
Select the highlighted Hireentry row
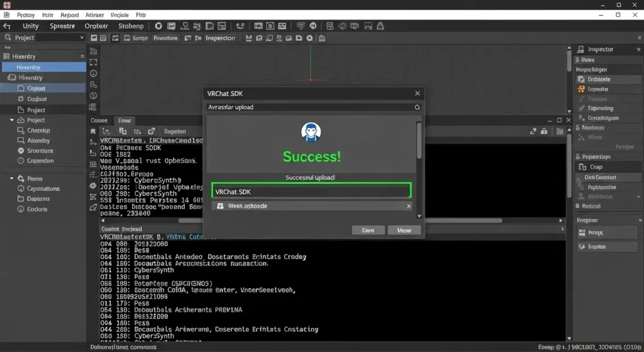click(x=44, y=67)
